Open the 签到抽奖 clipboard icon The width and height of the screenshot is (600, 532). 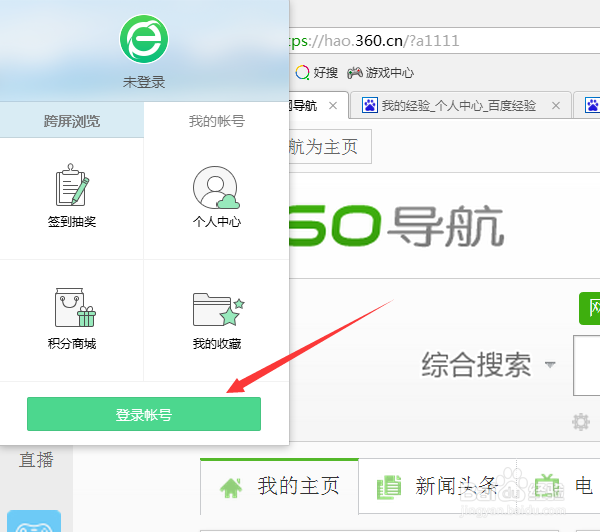72,185
